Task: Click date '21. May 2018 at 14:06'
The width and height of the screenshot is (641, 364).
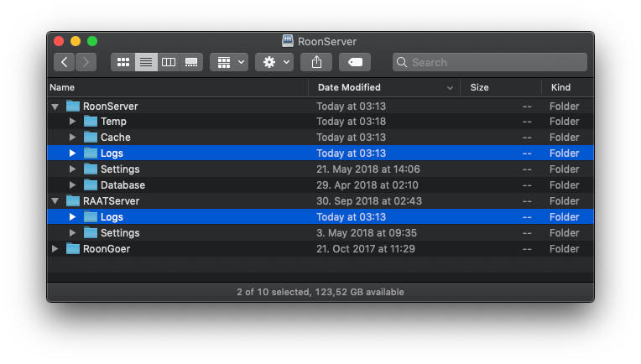Action: point(368,169)
